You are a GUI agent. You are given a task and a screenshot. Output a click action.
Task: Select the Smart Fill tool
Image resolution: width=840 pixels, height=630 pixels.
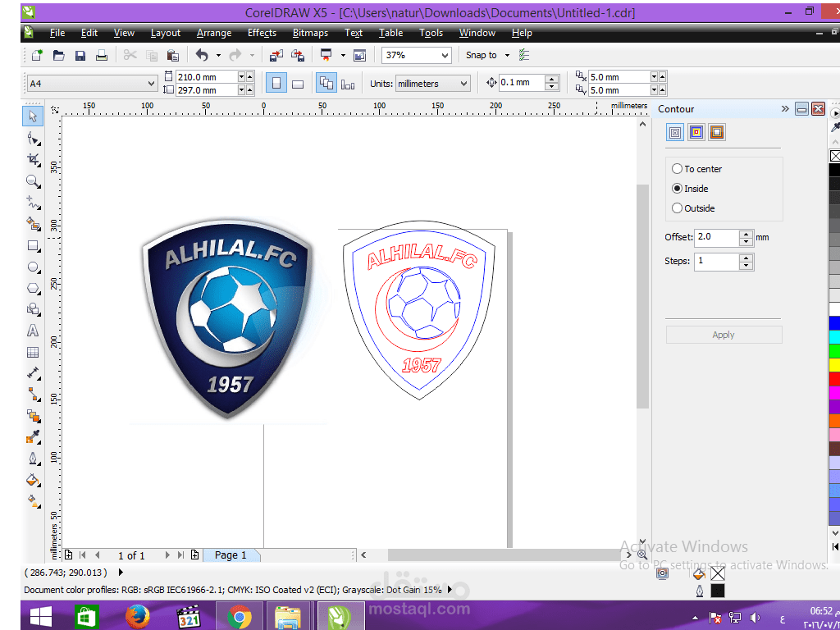(x=33, y=224)
